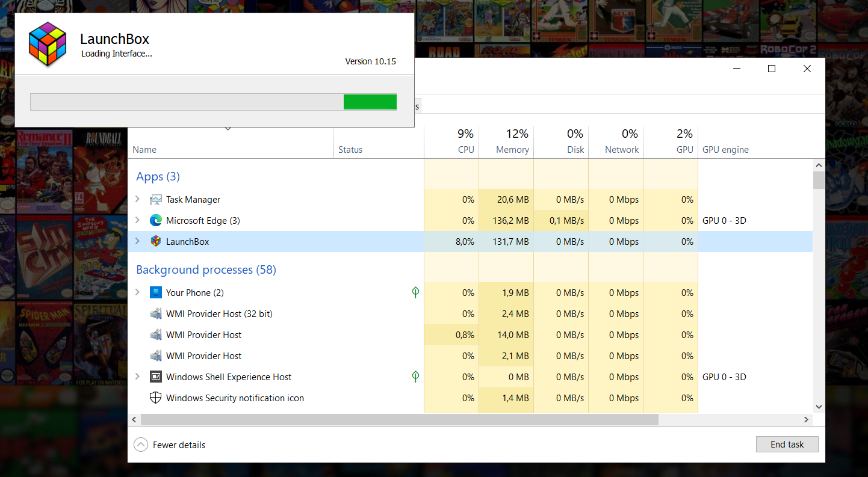Viewport: 868px width, 477px height.
Task: Click the scroll up arrow of process list
Action: (x=819, y=165)
